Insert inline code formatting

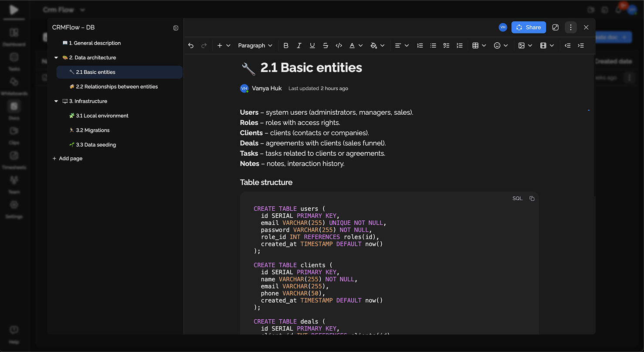click(x=339, y=45)
